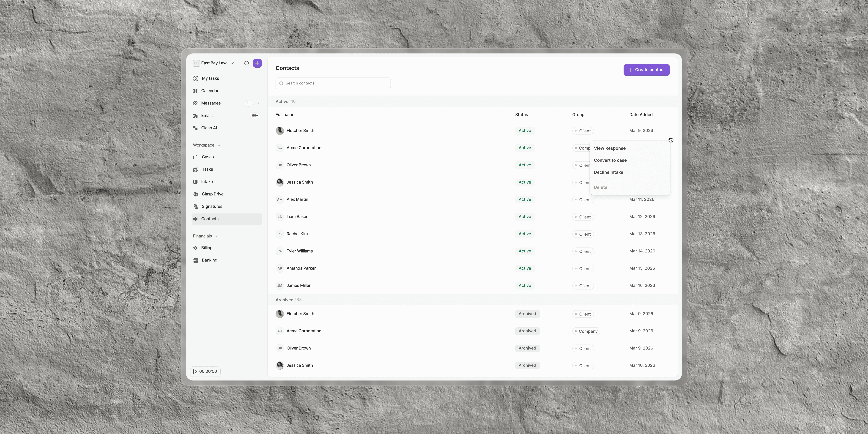This screenshot has width=868, height=434.
Task: Click the search magnifier icon in sidebar
Action: (x=247, y=63)
